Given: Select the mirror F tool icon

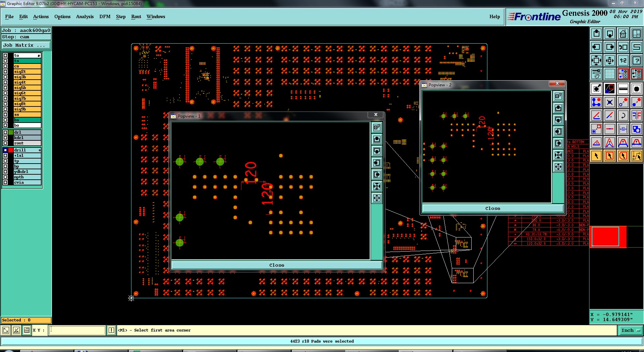Looking at the screenshot, I should click(x=637, y=116).
